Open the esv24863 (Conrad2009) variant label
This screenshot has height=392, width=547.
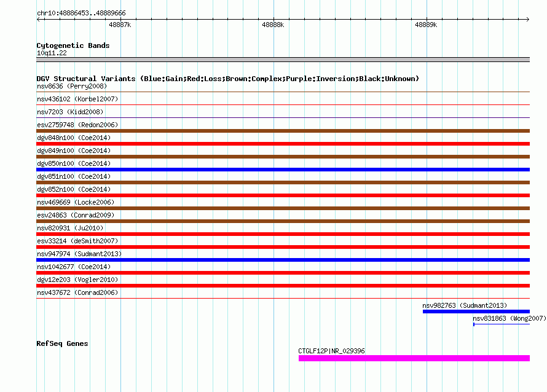tap(76, 215)
